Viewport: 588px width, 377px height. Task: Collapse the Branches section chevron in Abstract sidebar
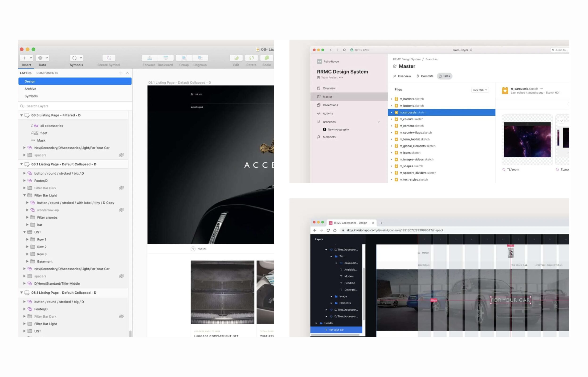pyautogui.click(x=379, y=122)
